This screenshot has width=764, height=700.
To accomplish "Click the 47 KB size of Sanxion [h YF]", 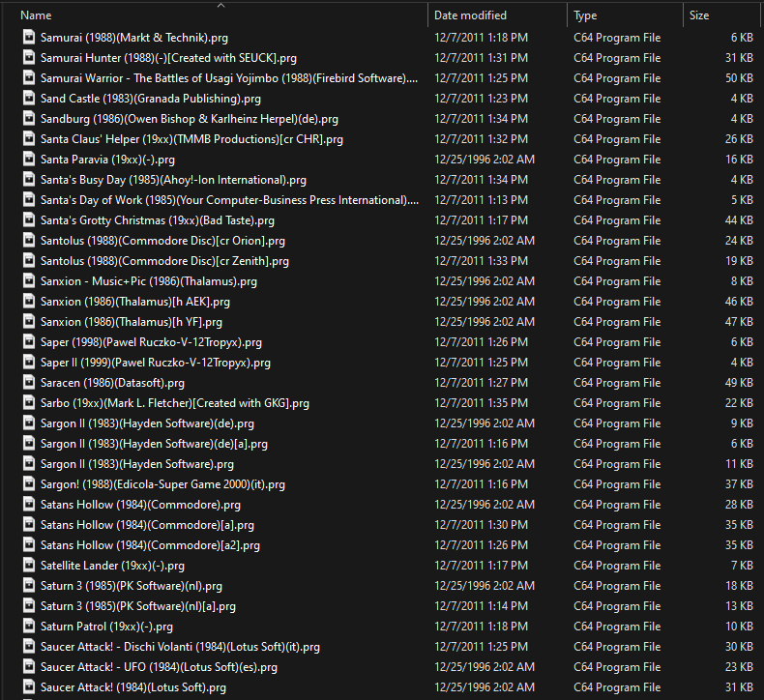I will tap(739, 322).
